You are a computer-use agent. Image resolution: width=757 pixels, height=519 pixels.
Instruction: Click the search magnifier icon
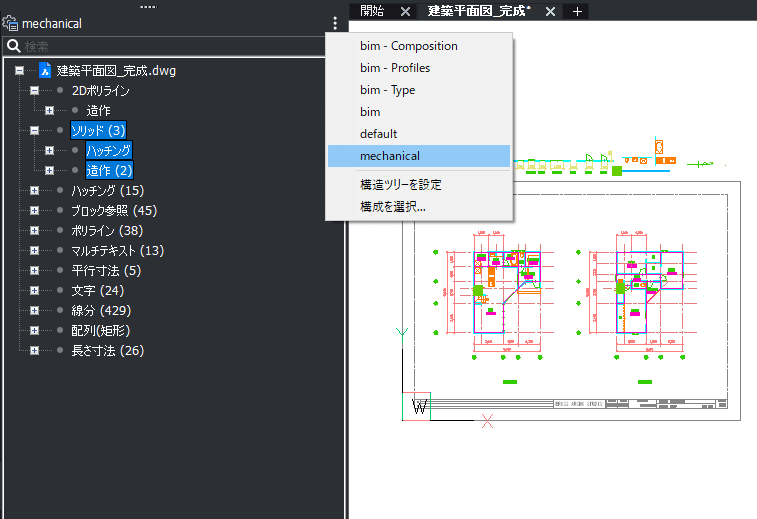14,46
